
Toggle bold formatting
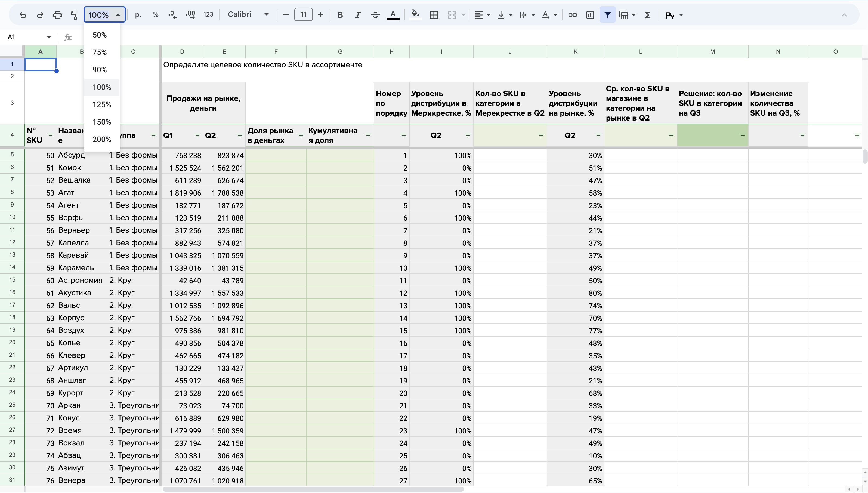(340, 15)
